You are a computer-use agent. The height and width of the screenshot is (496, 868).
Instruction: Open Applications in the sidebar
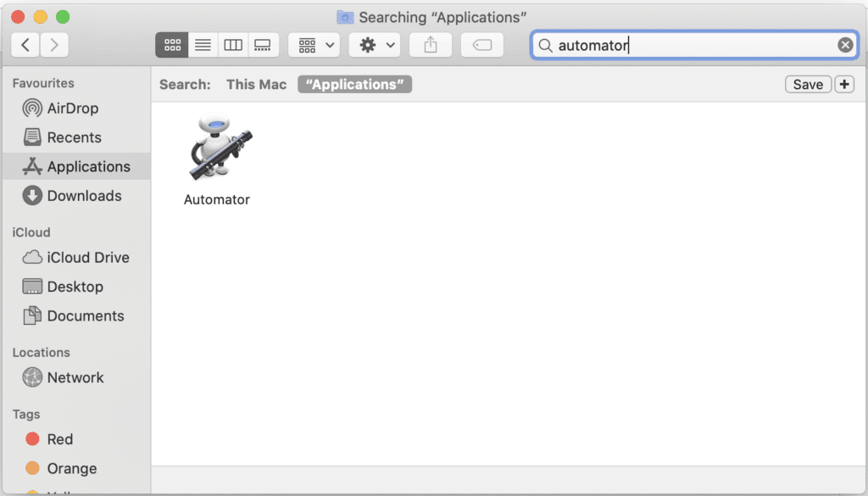(x=76, y=166)
